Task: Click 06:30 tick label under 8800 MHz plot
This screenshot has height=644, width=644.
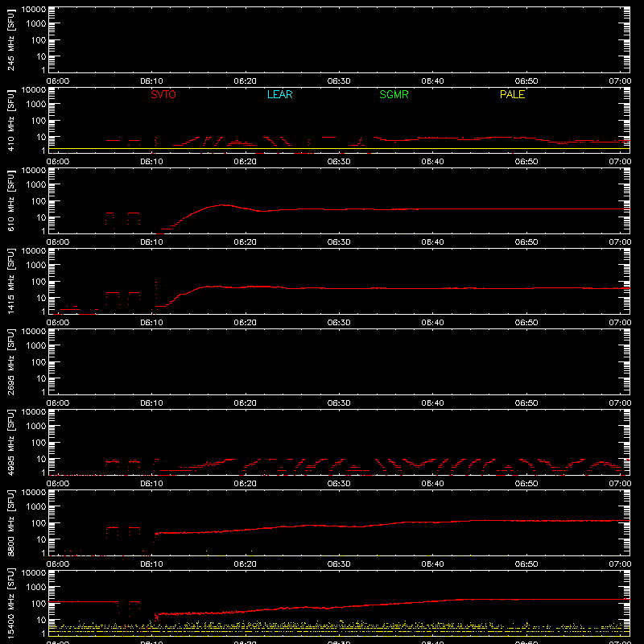Action: pyautogui.click(x=339, y=564)
